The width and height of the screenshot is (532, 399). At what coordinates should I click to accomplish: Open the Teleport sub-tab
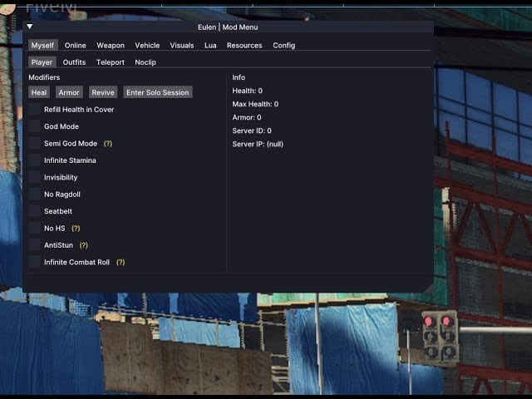pyautogui.click(x=111, y=62)
